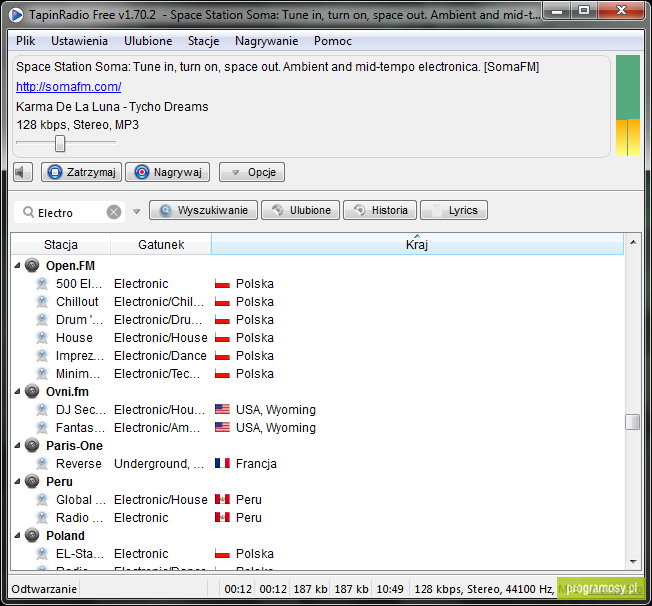Select the Underground genre cell of Reverse
Image resolution: width=652 pixels, height=606 pixels.
[x=159, y=463]
